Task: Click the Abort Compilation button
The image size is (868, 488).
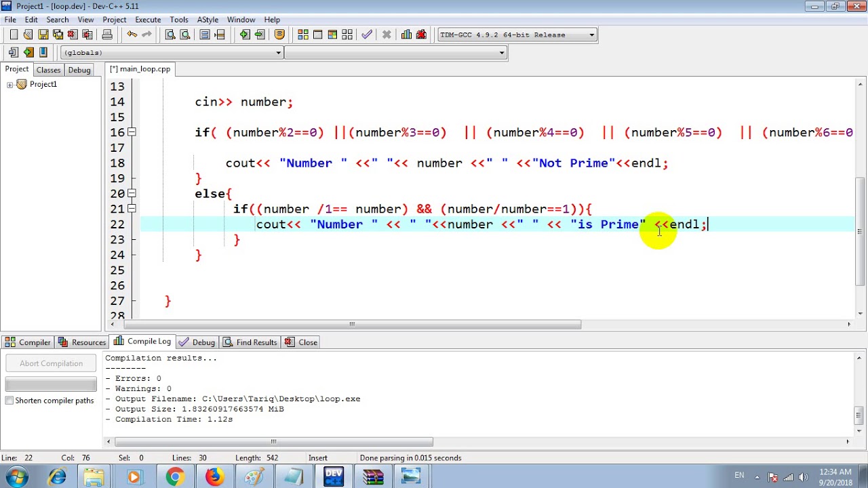Action: pyautogui.click(x=51, y=363)
